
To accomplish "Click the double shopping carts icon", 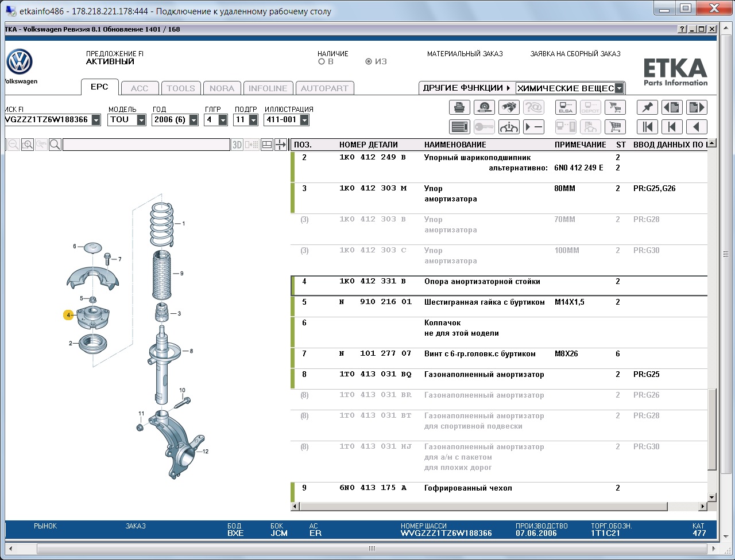I will pyautogui.click(x=615, y=107).
